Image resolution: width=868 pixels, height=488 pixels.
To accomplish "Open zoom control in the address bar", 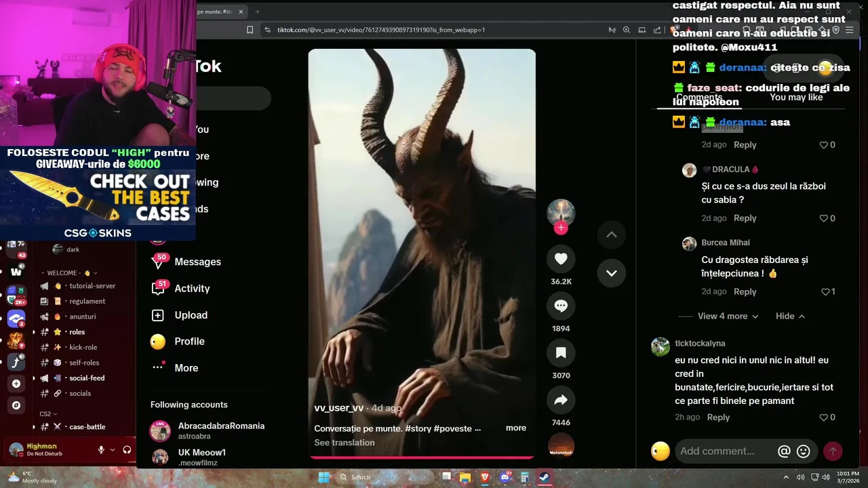I will (x=627, y=30).
